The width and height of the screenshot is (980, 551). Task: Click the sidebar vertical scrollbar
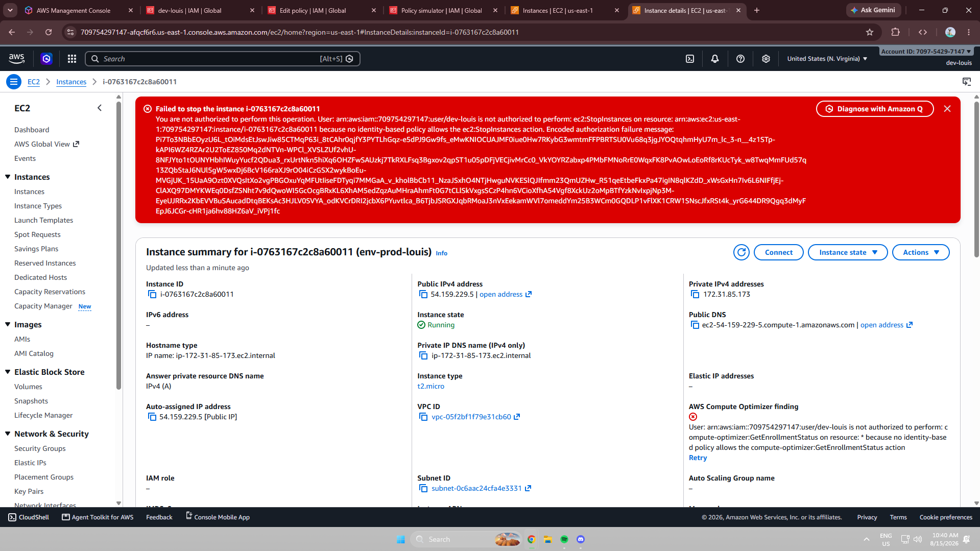coord(119,245)
